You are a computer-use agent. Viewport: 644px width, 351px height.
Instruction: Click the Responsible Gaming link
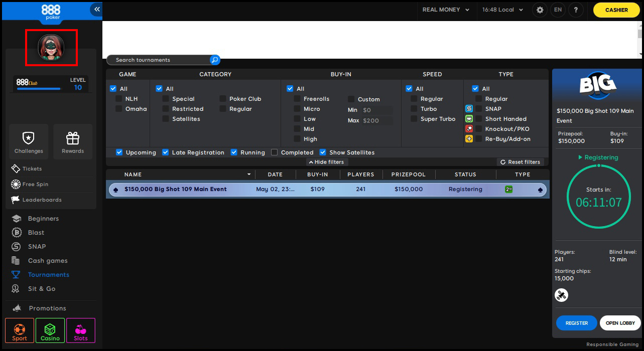(612, 344)
